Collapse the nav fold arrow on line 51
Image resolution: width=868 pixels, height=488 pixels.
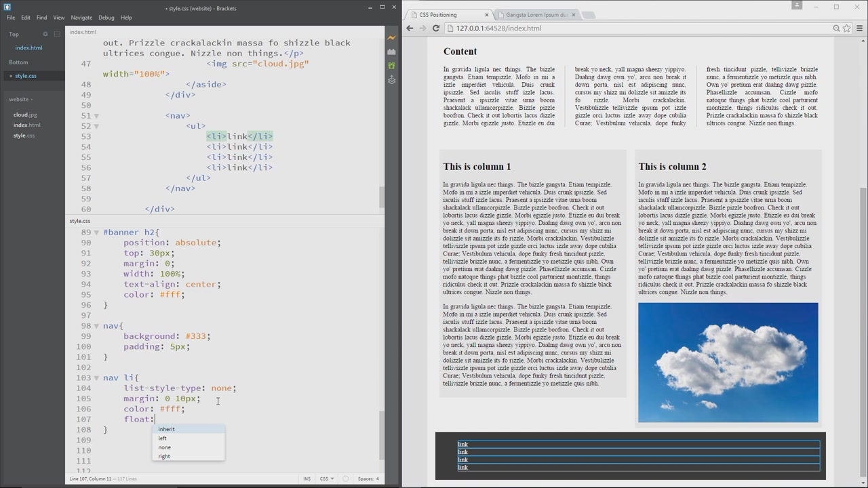click(96, 116)
